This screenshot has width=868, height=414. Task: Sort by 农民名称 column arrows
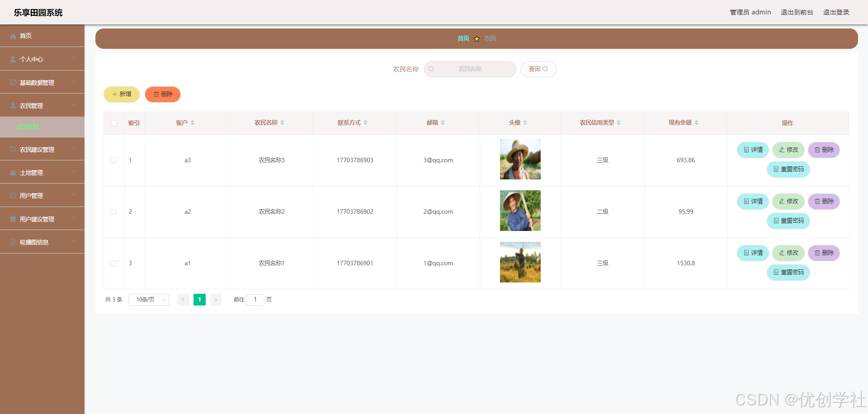283,122
